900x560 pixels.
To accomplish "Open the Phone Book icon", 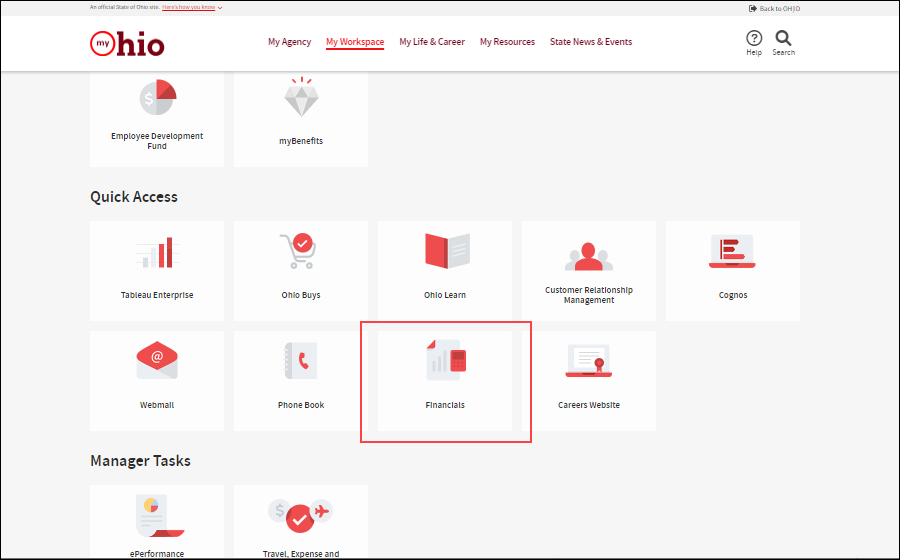I will 300,361.
